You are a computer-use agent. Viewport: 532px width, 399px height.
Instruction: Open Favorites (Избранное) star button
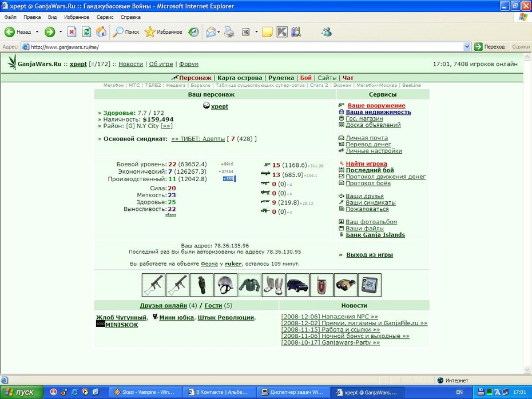[163, 32]
